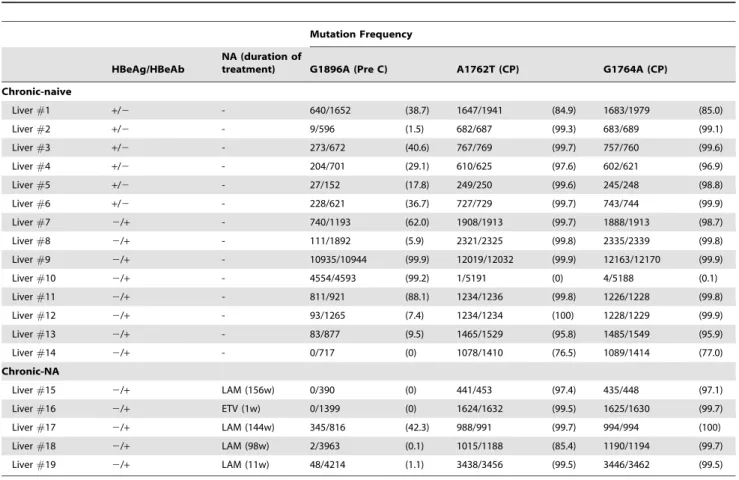Screen dimensions: 739x480
Task: Click the 'Liver #17' row label
Action: click(33, 427)
